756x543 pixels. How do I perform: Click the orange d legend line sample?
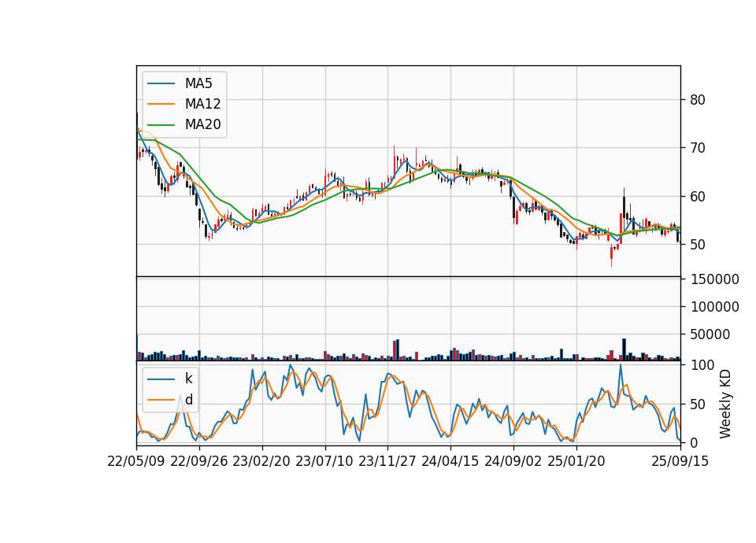pyautogui.click(x=161, y=400)
